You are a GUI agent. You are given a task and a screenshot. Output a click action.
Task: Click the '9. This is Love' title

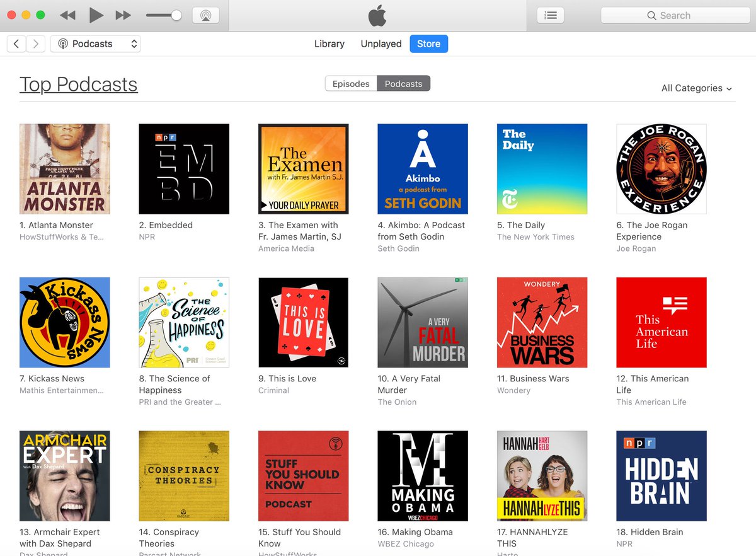point(287,379)
